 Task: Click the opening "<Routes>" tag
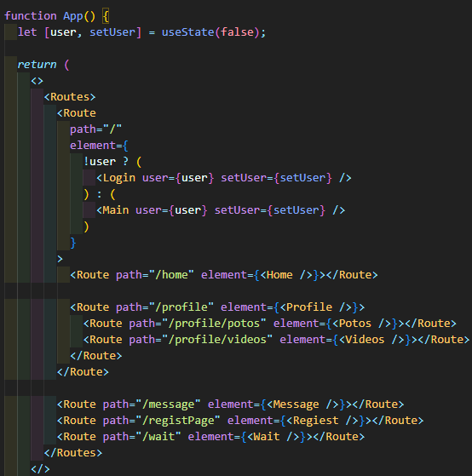[x=70, y=97]
